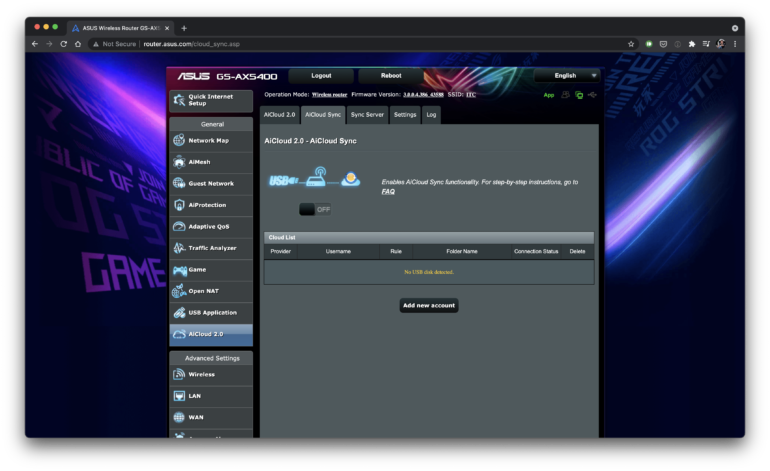Click Add new account button

(429, 305)
